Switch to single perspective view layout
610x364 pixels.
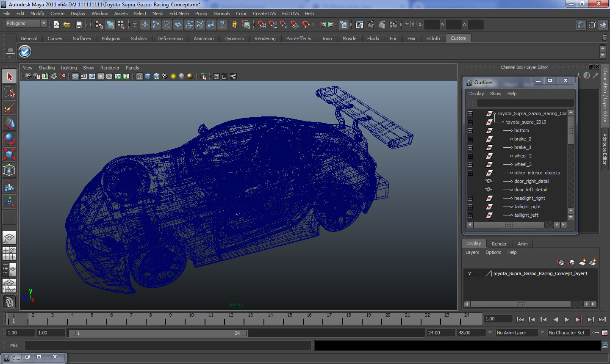pyautogui.click(x=9, y=237)
